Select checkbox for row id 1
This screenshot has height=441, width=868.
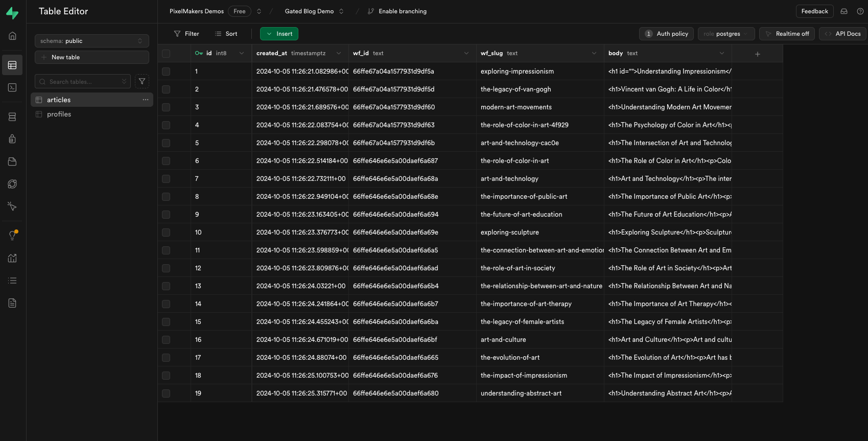166,72
